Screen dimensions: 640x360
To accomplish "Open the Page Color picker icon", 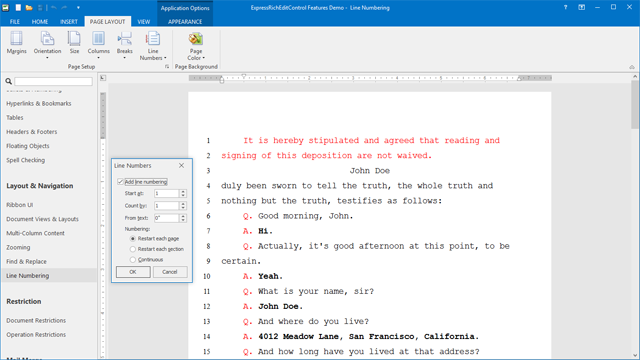I will coord(196,46).
